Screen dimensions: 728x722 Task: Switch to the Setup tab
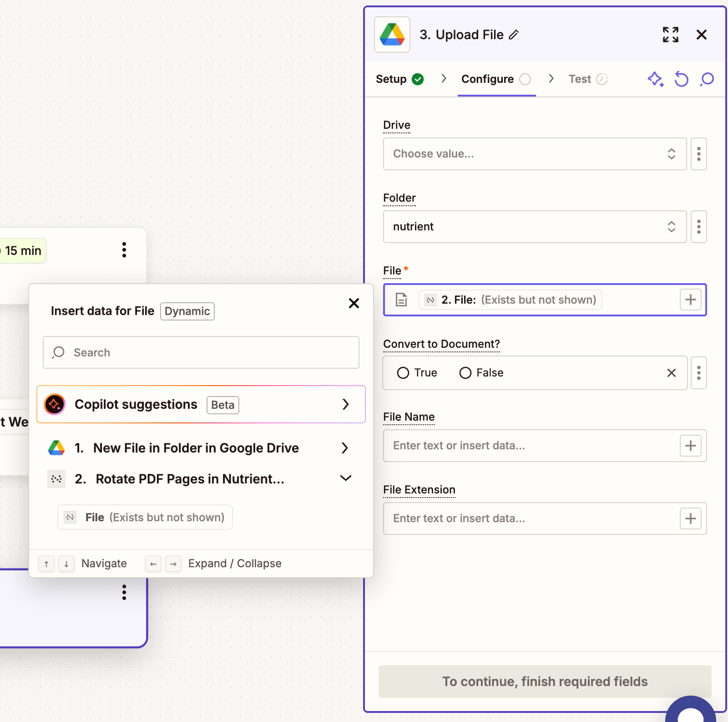point(391,79)
